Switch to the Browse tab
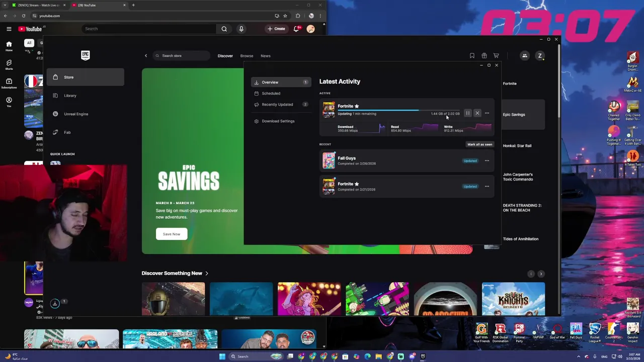 click(247, 56)
